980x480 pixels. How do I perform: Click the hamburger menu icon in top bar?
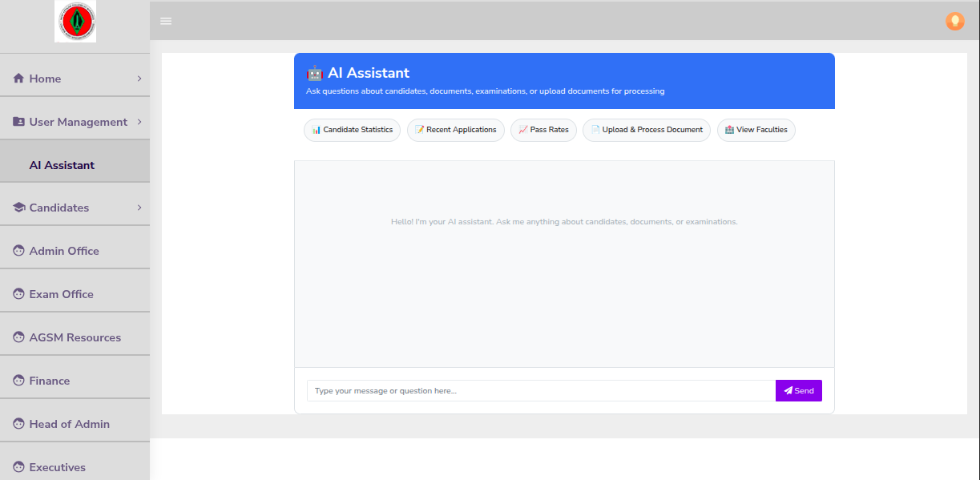point(166,21)
